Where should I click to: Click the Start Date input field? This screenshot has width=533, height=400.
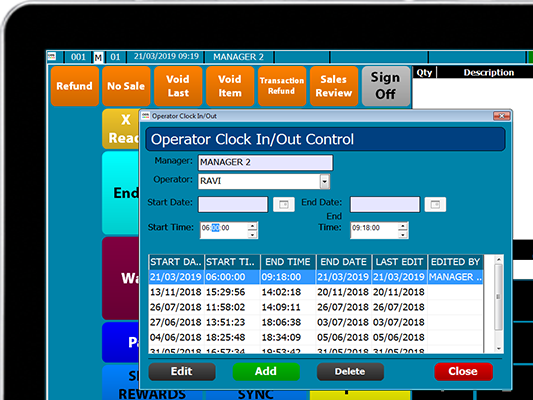click(233, 205)
